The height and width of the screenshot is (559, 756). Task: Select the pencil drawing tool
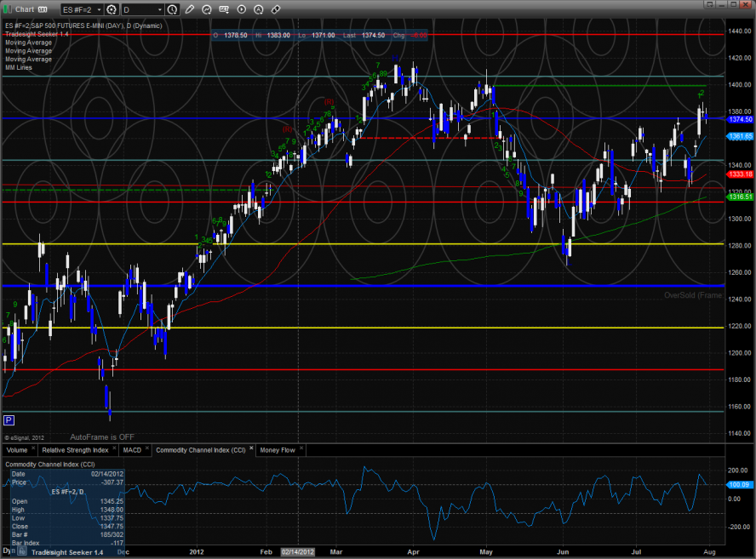tap(190, 9)
